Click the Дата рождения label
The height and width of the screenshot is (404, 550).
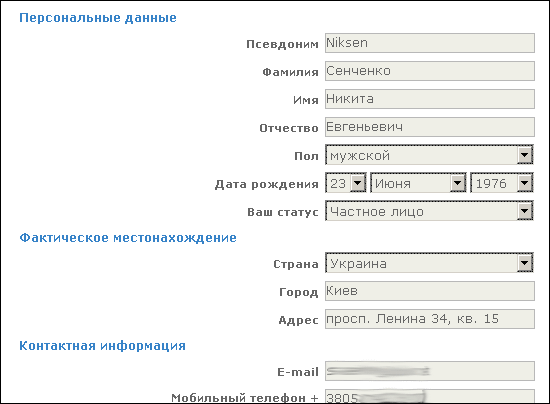click(267, 184)
